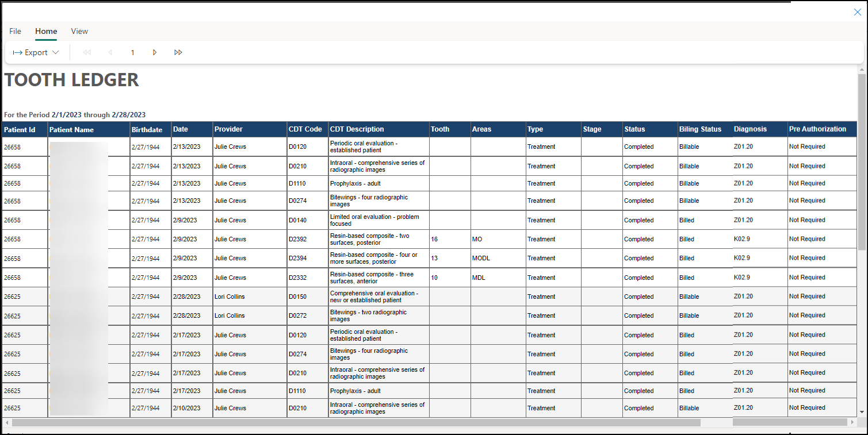Click the CDT Code column header
This screenshot has width=868, height=435.
pyautogui.click(x=308, y=129)
